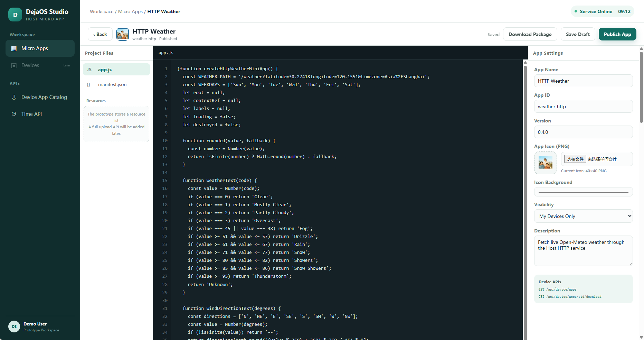Click the Device App Catalog download icon
Image resolution: width=644 pixels, height=340 pixels.
(x=14, y=97)
